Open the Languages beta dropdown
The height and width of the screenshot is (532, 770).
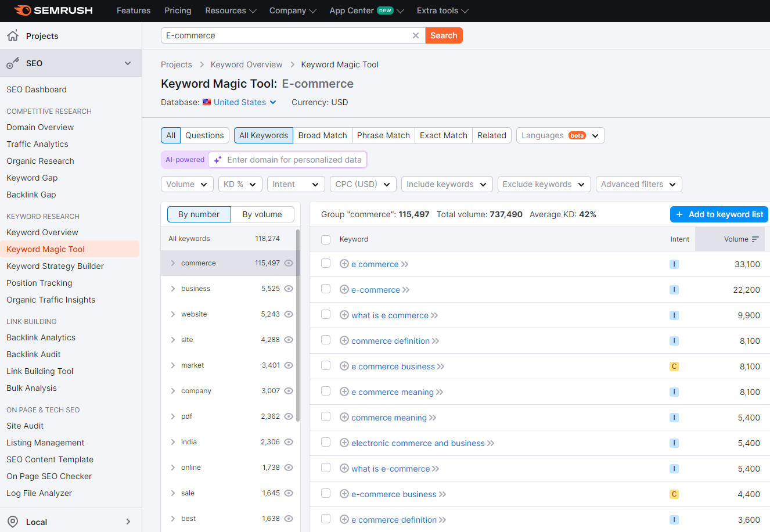coord(560,135)
